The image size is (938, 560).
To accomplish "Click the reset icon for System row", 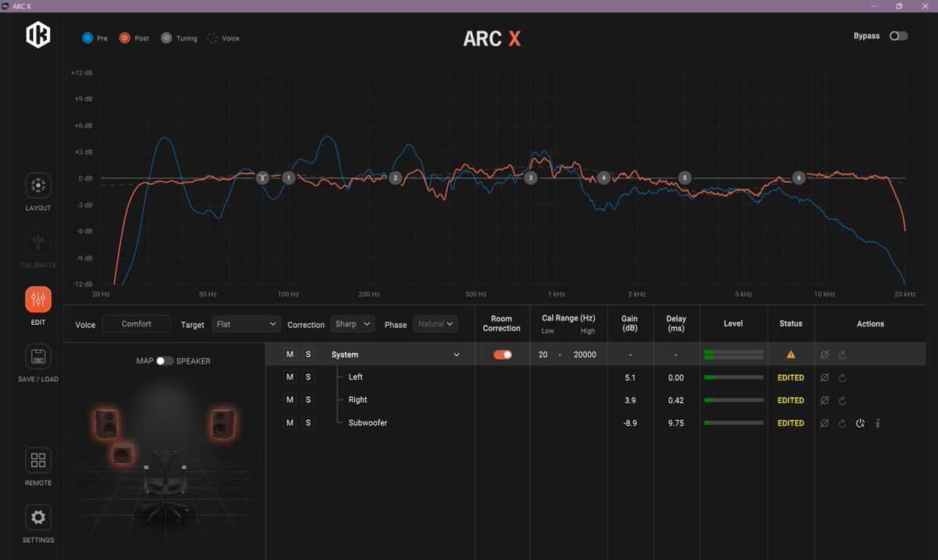I will click(x=842, y=355).
